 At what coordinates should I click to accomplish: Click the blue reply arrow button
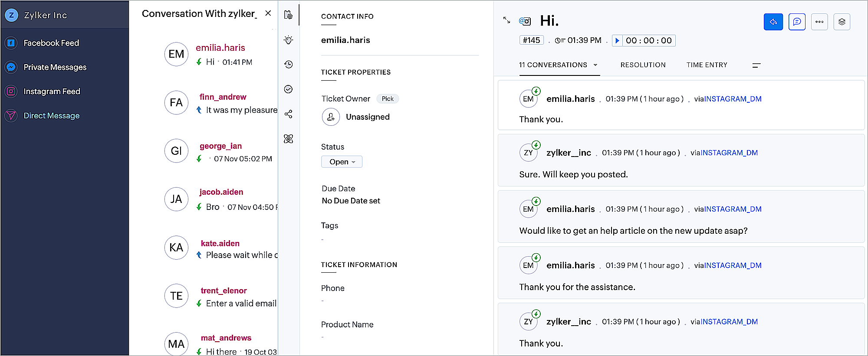773,22
